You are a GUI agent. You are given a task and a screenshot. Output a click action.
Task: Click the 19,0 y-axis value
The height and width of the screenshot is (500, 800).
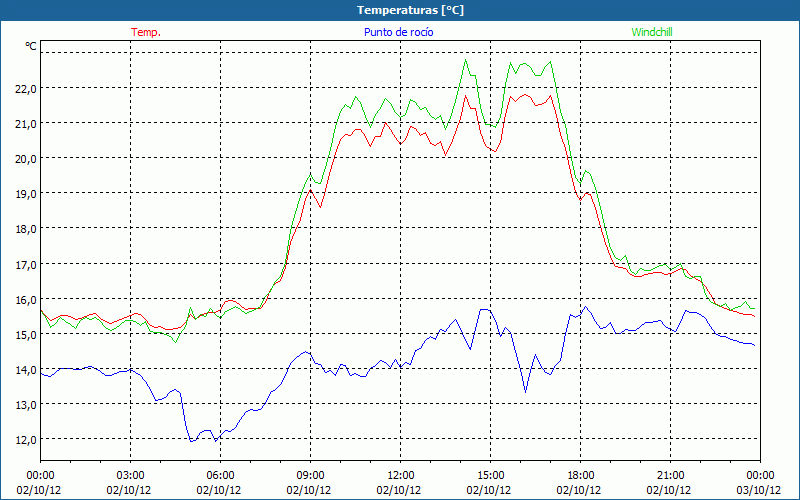26,194
